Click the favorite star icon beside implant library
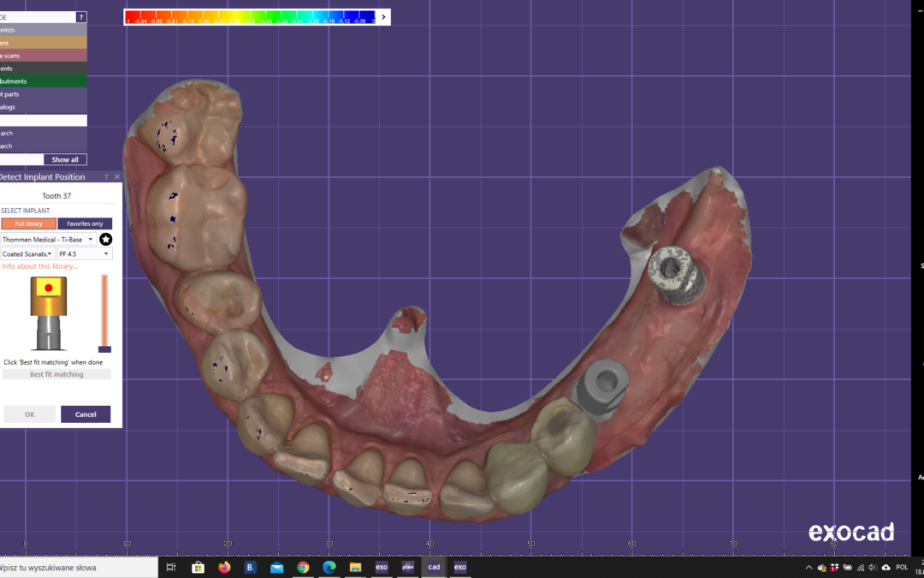The image size is (924, 578). click(x=106, y=239)
